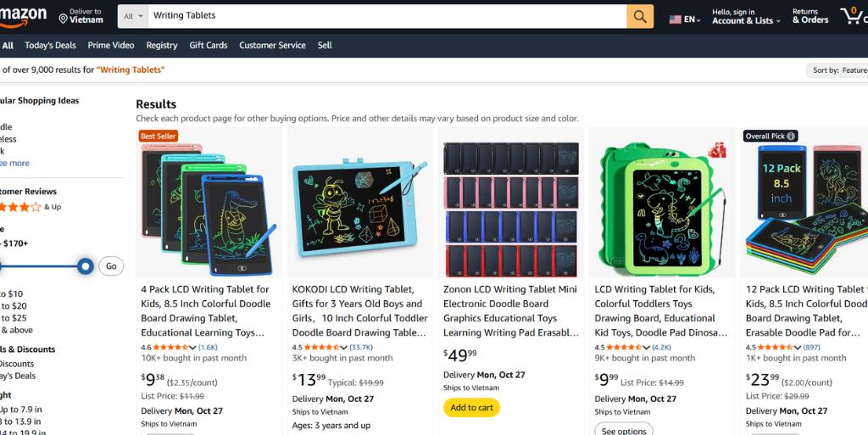Open Today's Deals in navigation bar

tap(50, 46)
